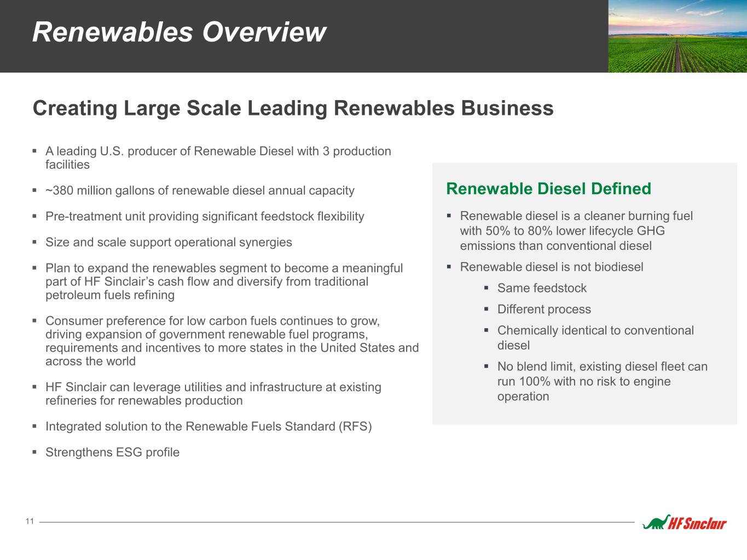
Task: Select the Creating Large Scale Leading subtitle
Action: tap(293, 108)
